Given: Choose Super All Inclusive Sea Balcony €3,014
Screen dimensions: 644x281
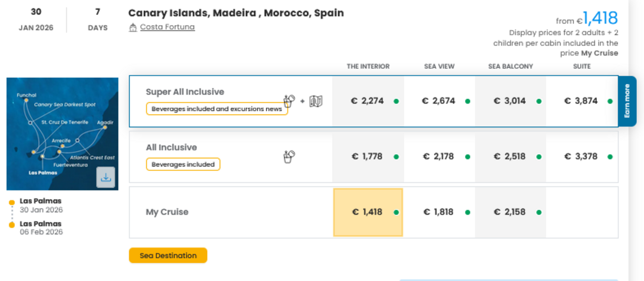Looking at the screenshot, I should click(510, 101).
